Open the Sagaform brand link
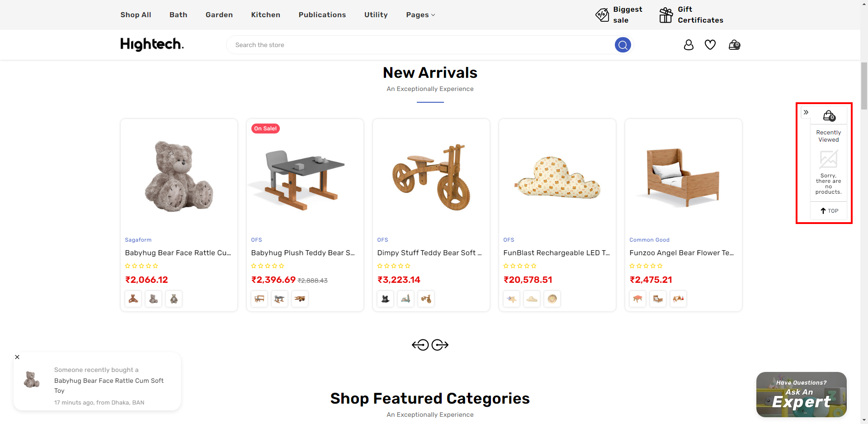Viewport: 868px width, 424px height. (x=138, y=240)
